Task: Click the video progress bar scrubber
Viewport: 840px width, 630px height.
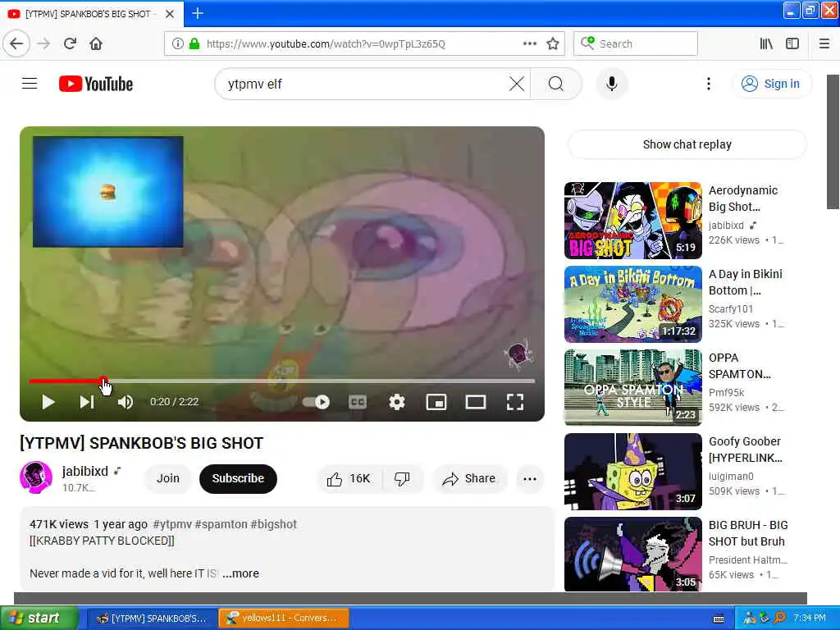Action: pyautogui.click(x=103, y=381)
